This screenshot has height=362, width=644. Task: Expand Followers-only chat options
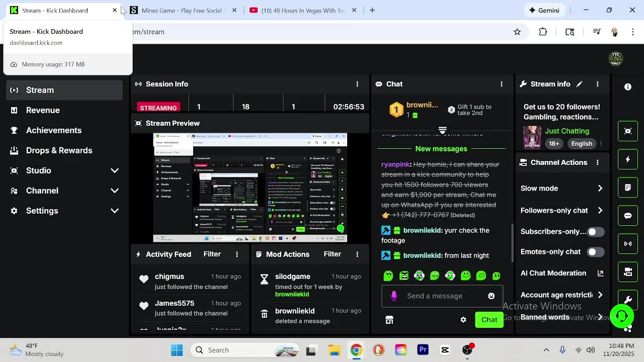(x=600, y=211)
